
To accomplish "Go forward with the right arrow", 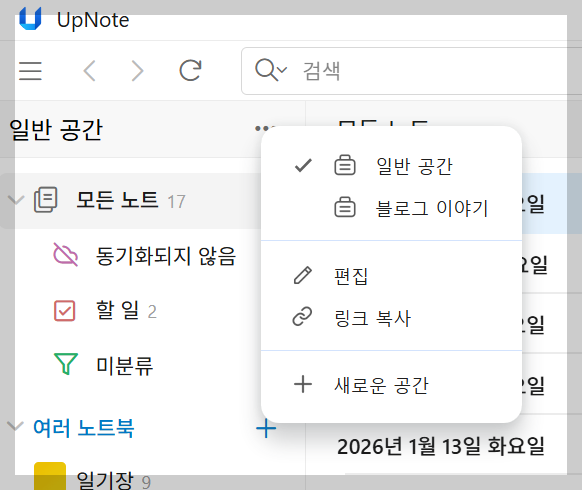I will pyautogui.click(x=137, y=71).
